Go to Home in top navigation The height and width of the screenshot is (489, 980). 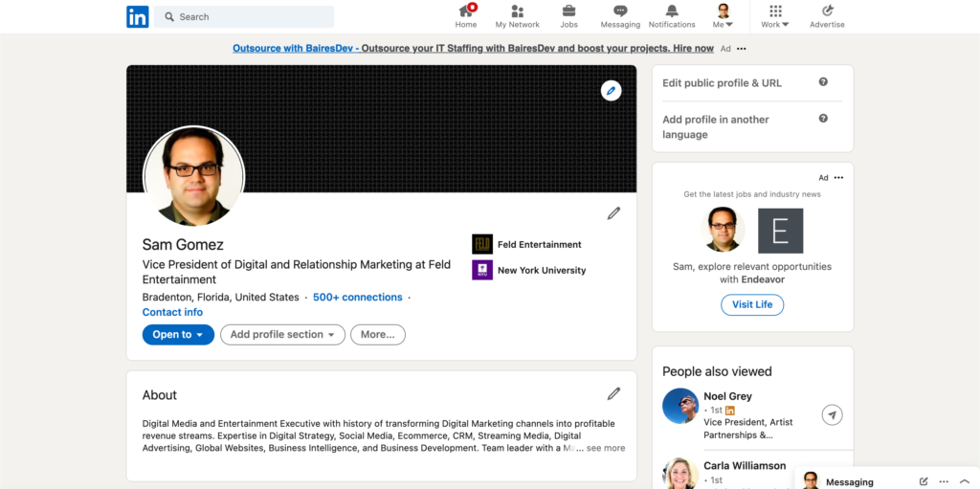click(466, 17)
